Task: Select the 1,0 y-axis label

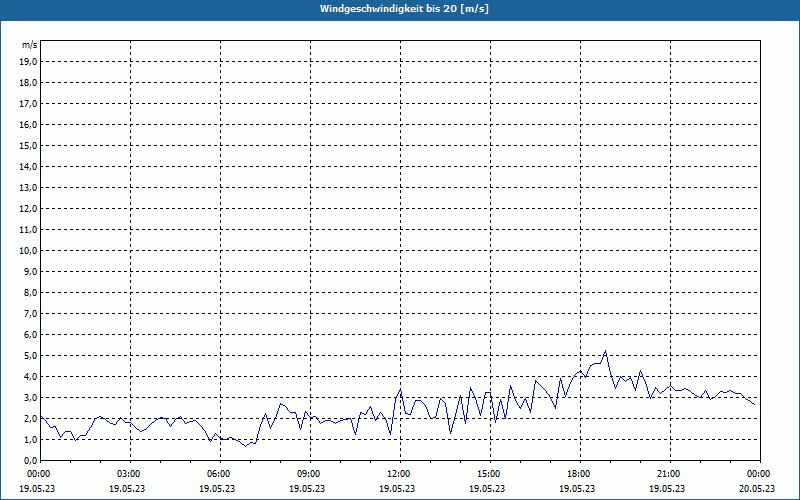Action: [30, 439]
